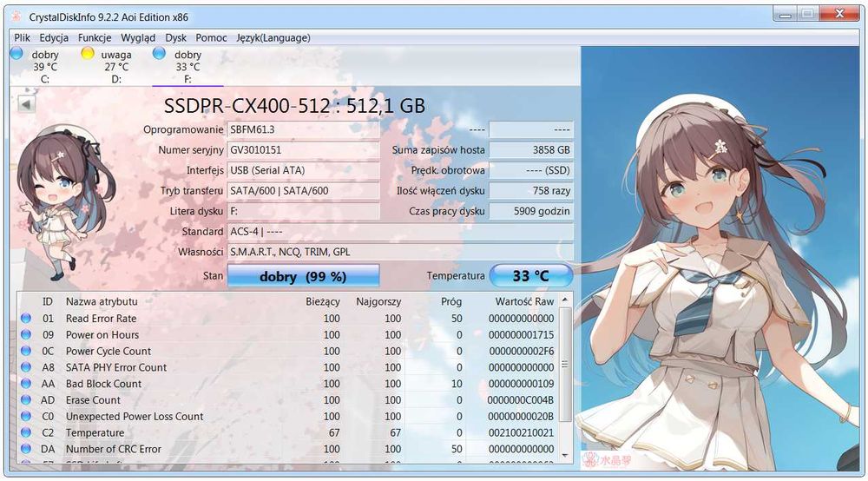Click raw value 0000000C004B
Viewport: 868px width, 481px height.
[520, 400]
